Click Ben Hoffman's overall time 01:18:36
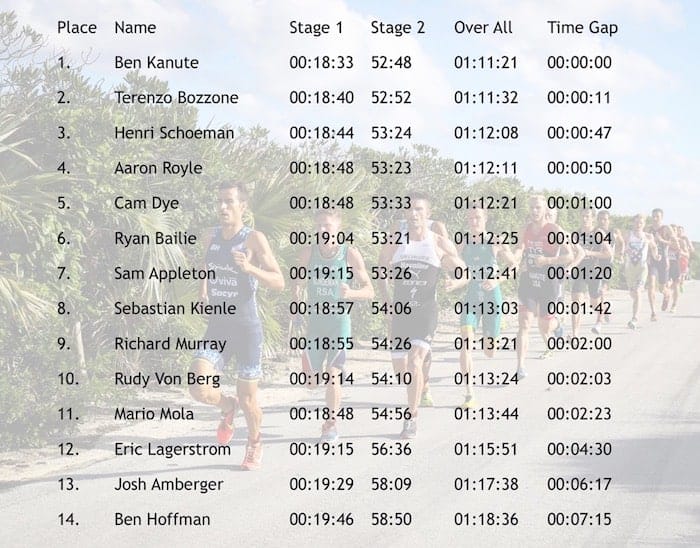 [486, 520]
